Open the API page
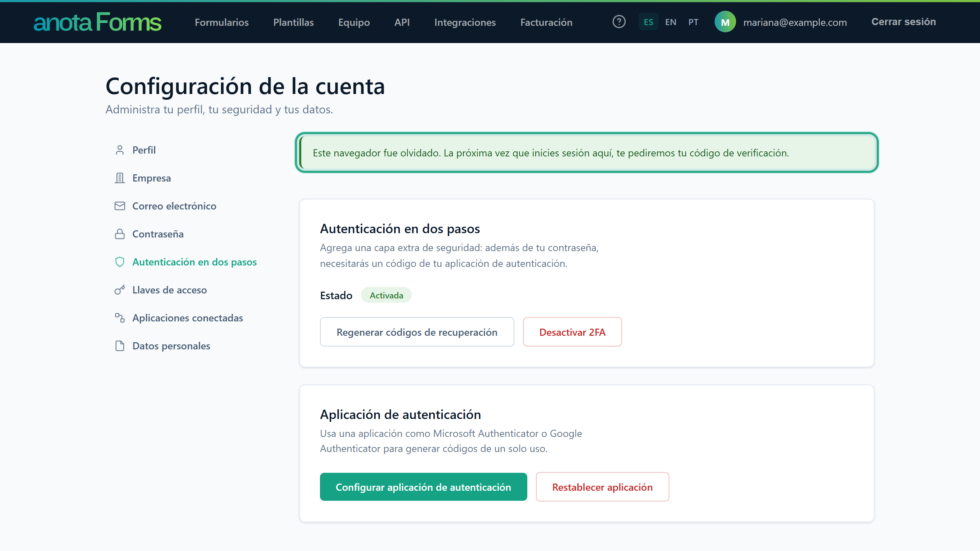The height and width of the screenshot is (551, 980). point(402,22)
